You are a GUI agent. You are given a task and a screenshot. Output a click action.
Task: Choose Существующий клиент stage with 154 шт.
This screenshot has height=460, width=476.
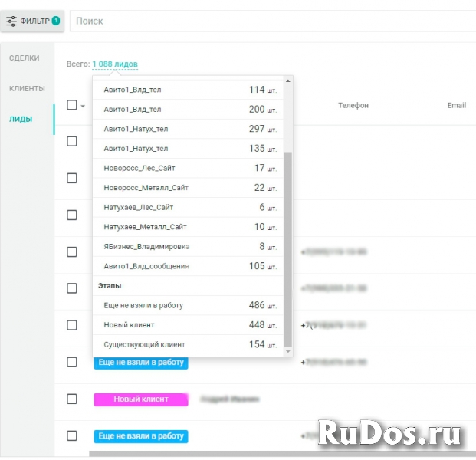144,344
